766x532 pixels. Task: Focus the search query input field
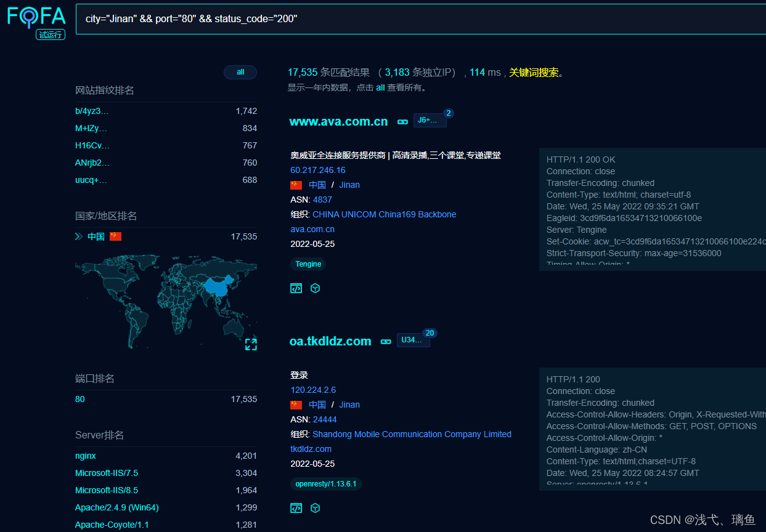(x=421, y=18)
